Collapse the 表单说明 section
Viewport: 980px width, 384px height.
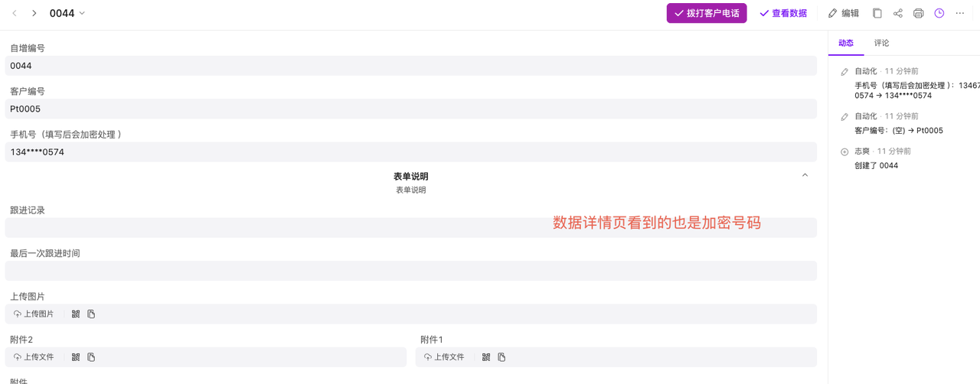coord(805,175)
